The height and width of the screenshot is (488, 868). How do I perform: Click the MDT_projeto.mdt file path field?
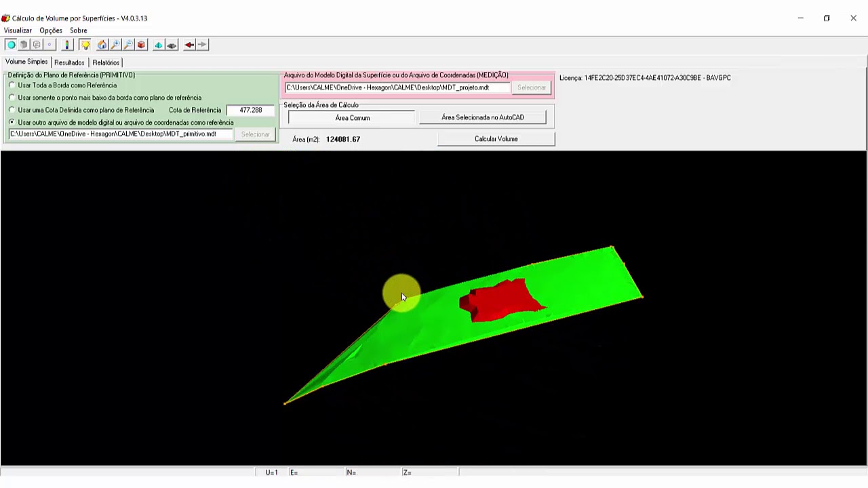397,87
